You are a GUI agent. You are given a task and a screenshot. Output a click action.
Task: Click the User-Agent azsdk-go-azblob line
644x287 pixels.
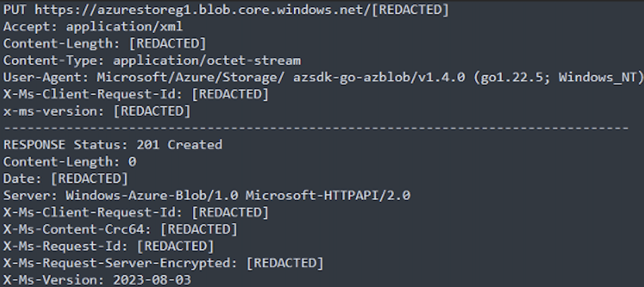pos(323,77)
